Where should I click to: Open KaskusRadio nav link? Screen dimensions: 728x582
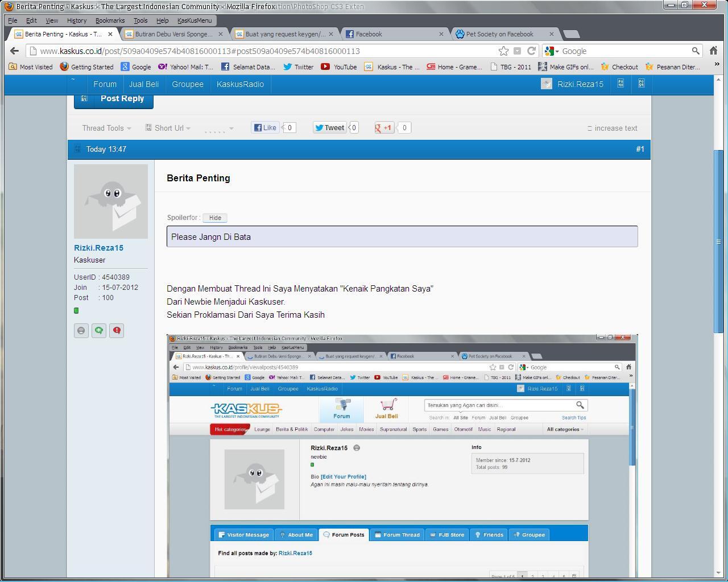click(x=240, y=84)
